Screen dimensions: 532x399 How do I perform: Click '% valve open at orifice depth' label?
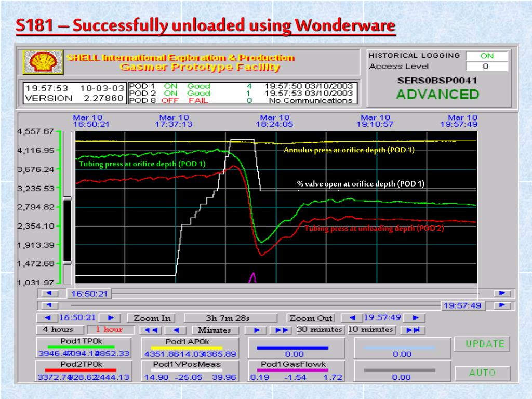coord(361,184)
